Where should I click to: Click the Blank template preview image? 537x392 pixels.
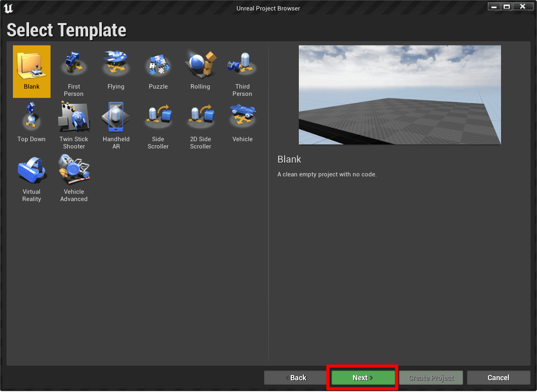tap(400, 95)
